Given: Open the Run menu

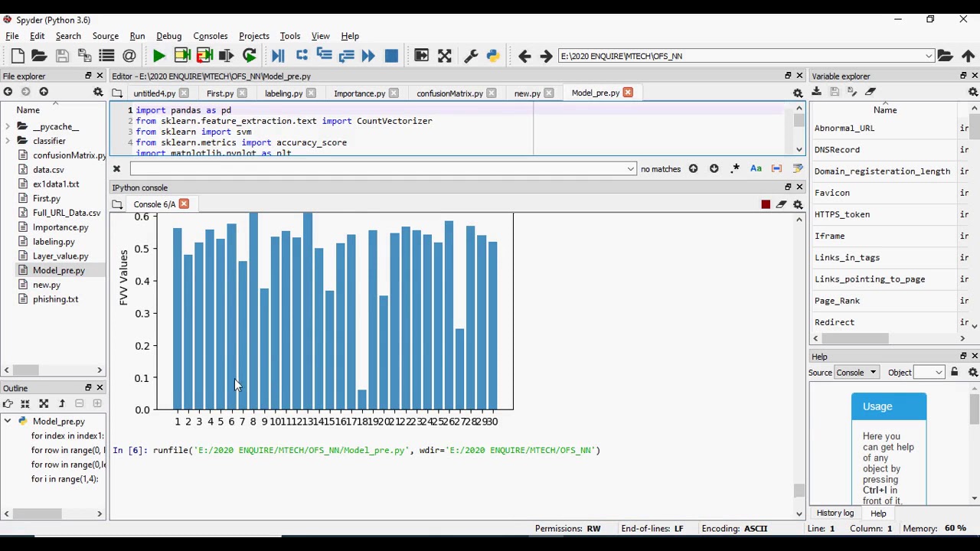Looking at the screenshot, I should coord(137,36).
